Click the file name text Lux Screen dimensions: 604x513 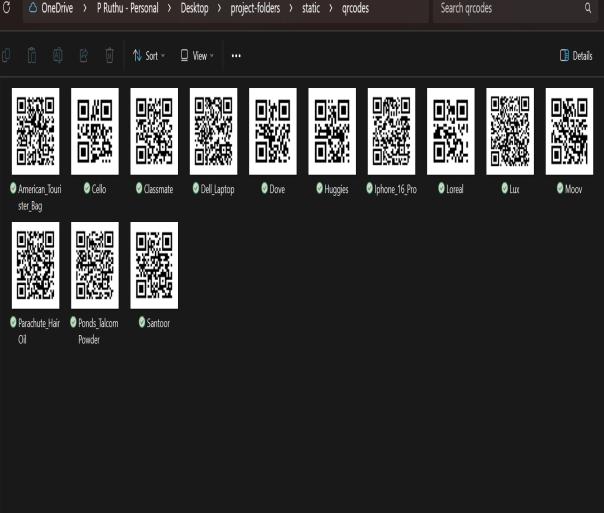[515, 189]
